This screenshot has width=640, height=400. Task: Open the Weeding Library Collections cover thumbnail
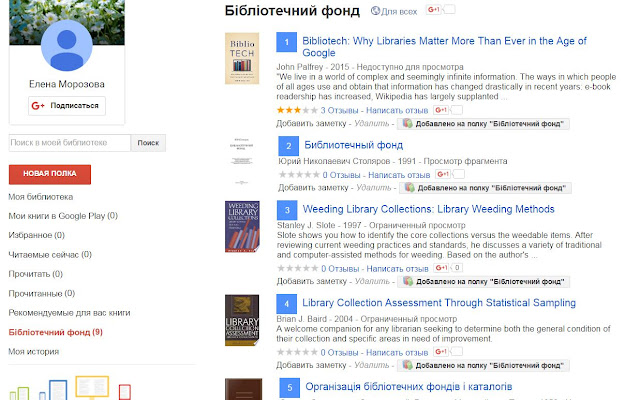tap(242, 227)
